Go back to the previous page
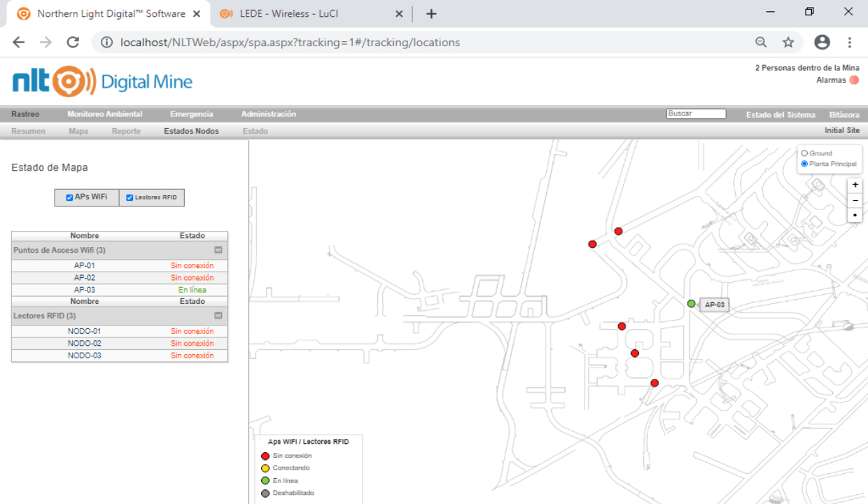The image size is (868, 504). coord(19,43)
